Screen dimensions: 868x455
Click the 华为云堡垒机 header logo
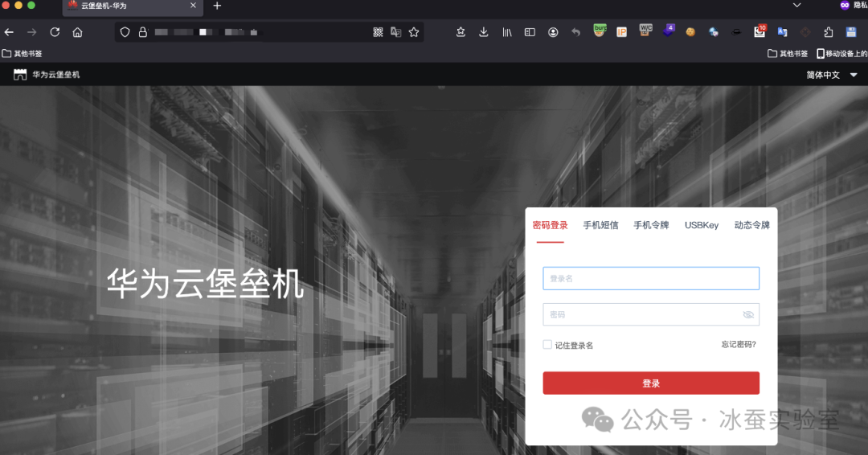47,75
